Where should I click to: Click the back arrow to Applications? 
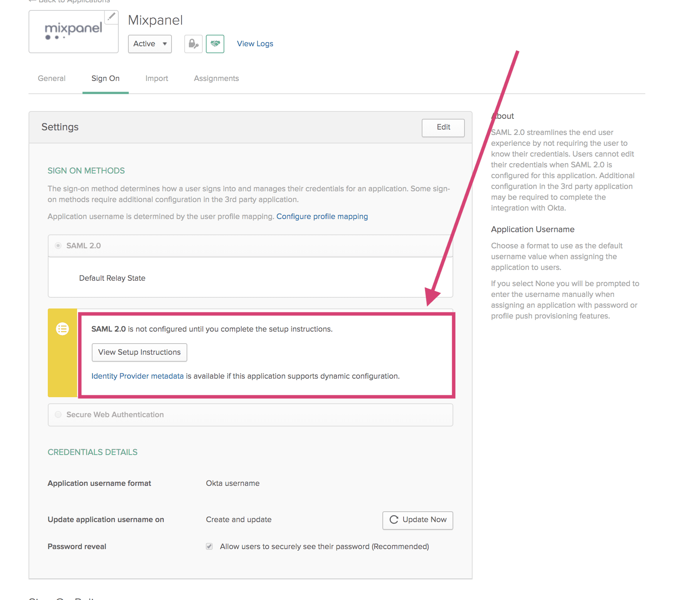tap(32, 1)
